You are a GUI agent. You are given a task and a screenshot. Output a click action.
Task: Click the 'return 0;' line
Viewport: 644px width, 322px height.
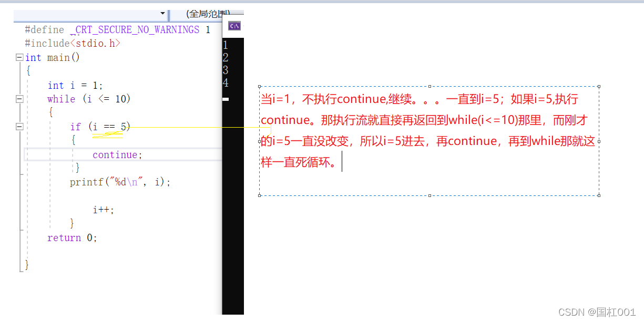73,238
